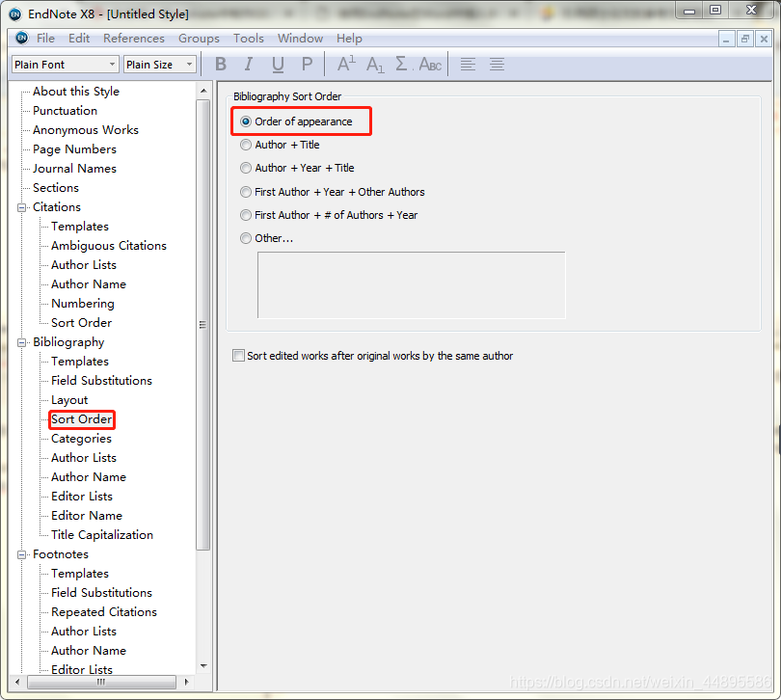
Task: Open Journal Names settings
Action: [x=74, y=169]
